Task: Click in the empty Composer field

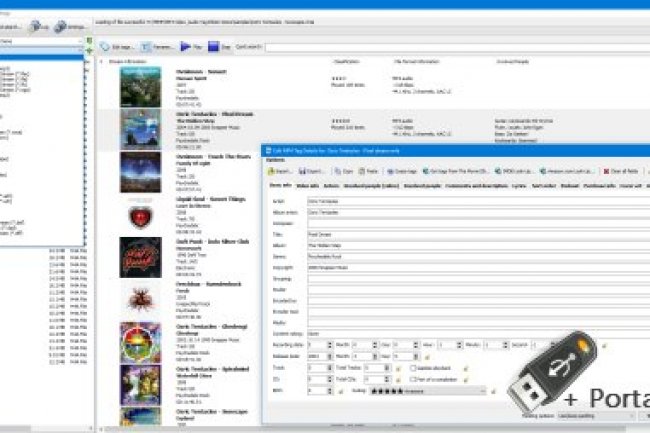Action: coord(478,223)
